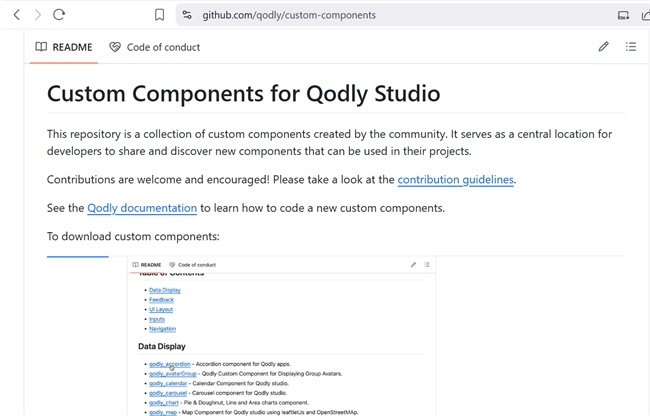The width and height of the screenshot is (650, 416).
Task: Bookmark this page using the bookmark icon
Action: point(159,15)
